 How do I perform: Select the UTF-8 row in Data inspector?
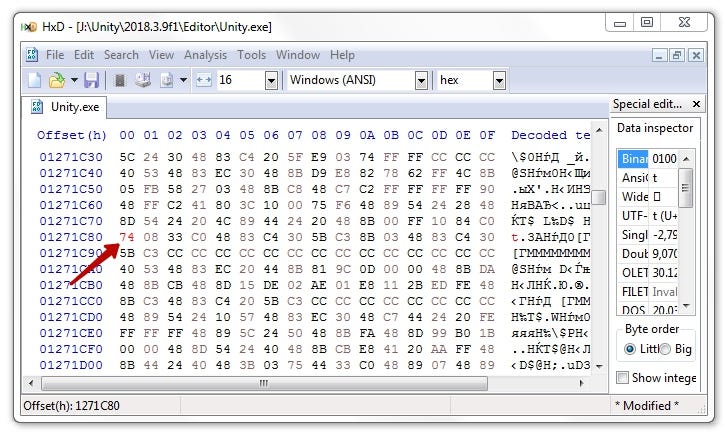pyautogui.click(x=647, y=216)
